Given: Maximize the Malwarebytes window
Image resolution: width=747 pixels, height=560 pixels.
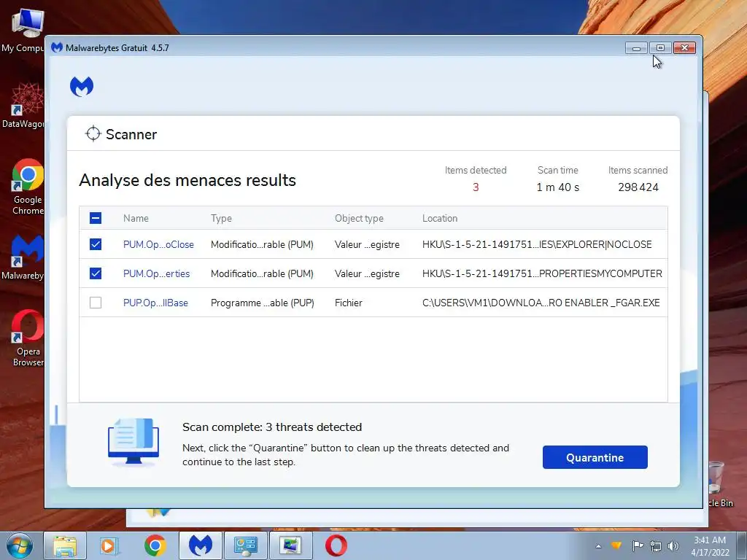Looking at the screenshot, I should (660, 47).
